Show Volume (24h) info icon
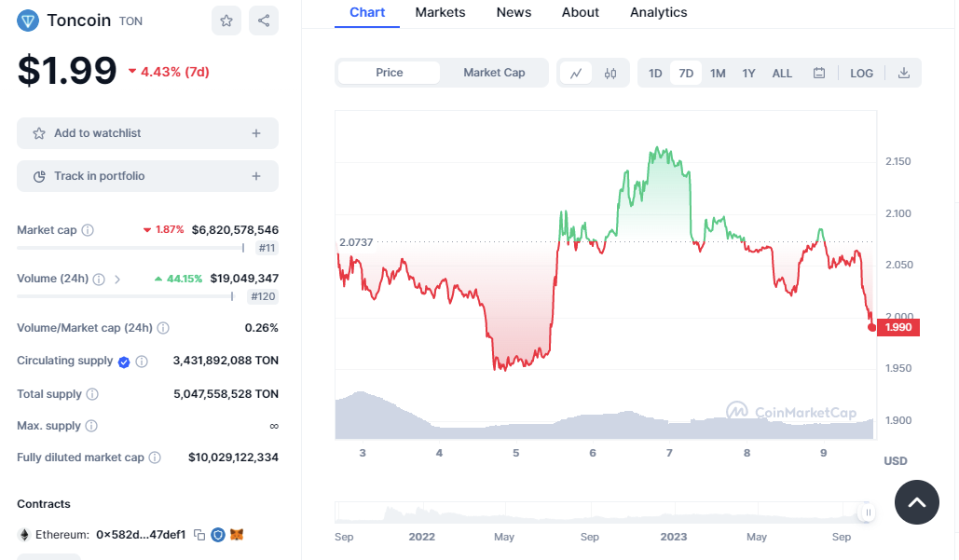This screenshot has width=959, height=560. pos(99,279)
